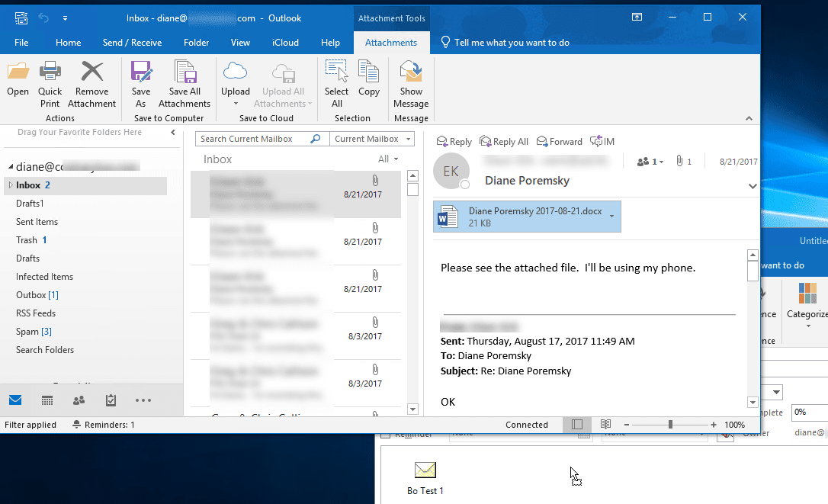828x504 pixels.
Task: Click Quick Print in the ribbon
Action: click(x=50, y=85)
